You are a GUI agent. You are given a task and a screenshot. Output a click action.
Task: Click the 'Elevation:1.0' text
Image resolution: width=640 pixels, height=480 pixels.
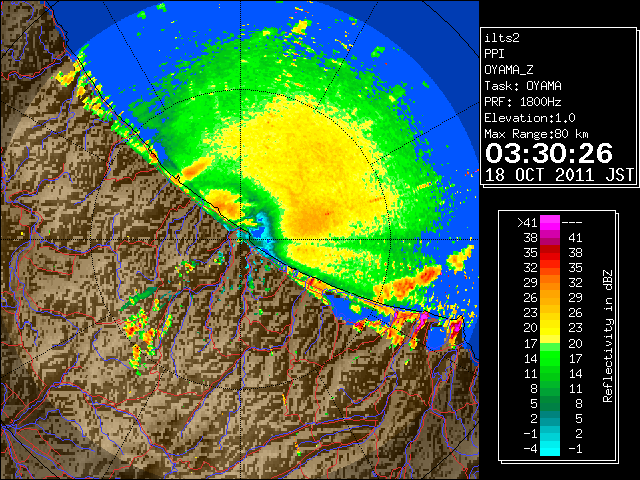[x=530, y=118]
